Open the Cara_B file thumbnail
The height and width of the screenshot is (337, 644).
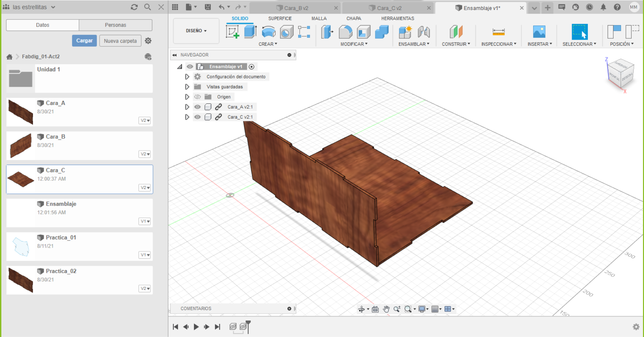(21, 145)
